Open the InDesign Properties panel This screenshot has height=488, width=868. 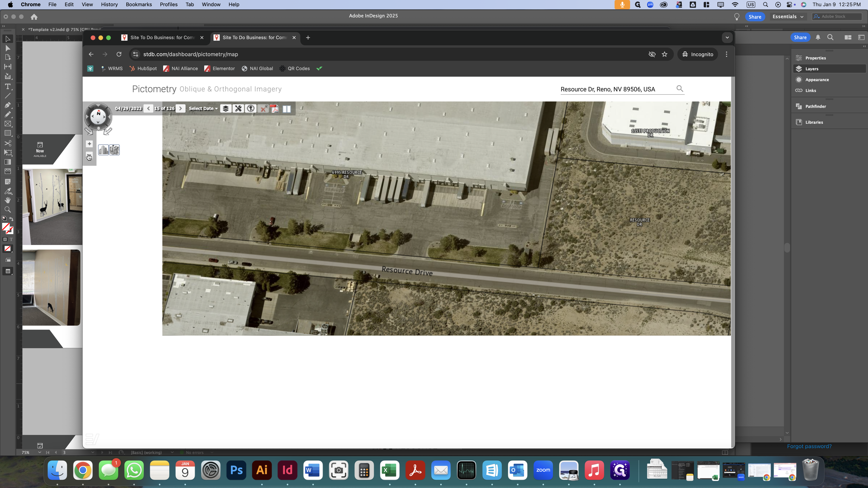tap(829, 58)
